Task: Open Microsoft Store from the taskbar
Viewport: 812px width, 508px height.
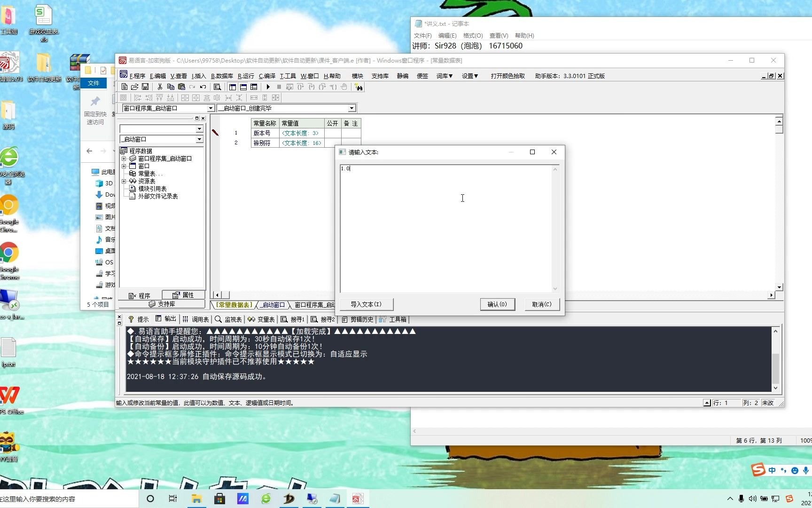Action: 219,499
